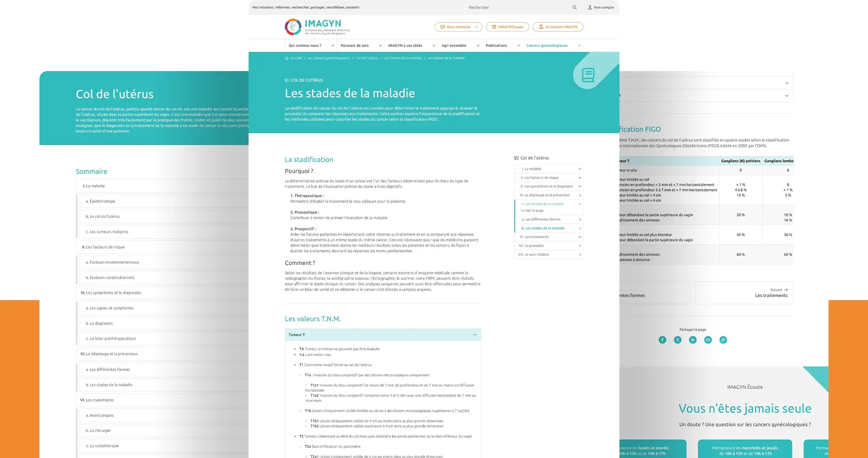
Task: Click the search input field
Action: [518, 7]
